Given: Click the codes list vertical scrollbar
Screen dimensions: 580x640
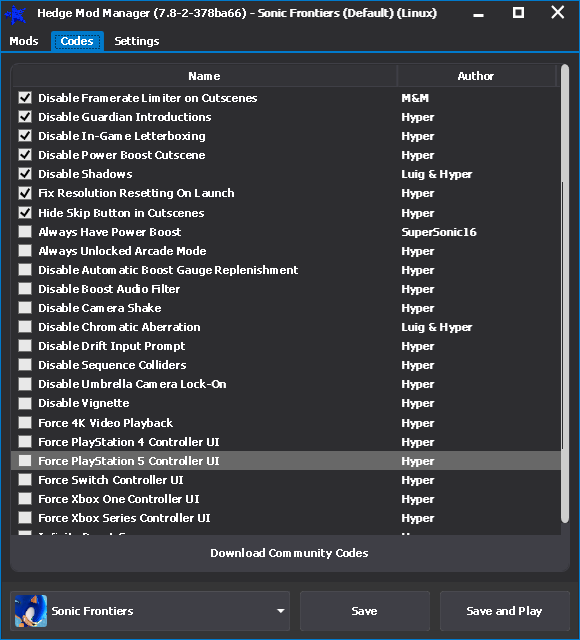Looking at the screenshot, I should (565, 294).
